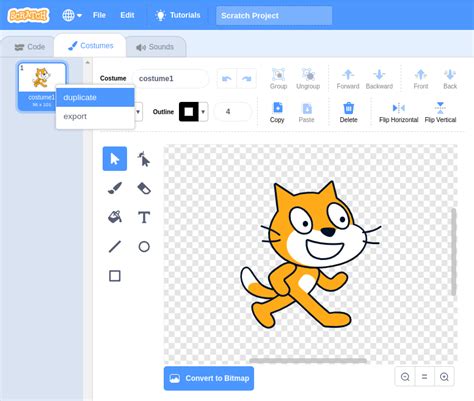Undo the last paint action
Image resolution: width=474 pixels, height=401 pixels.
click(x=227, y=79)
